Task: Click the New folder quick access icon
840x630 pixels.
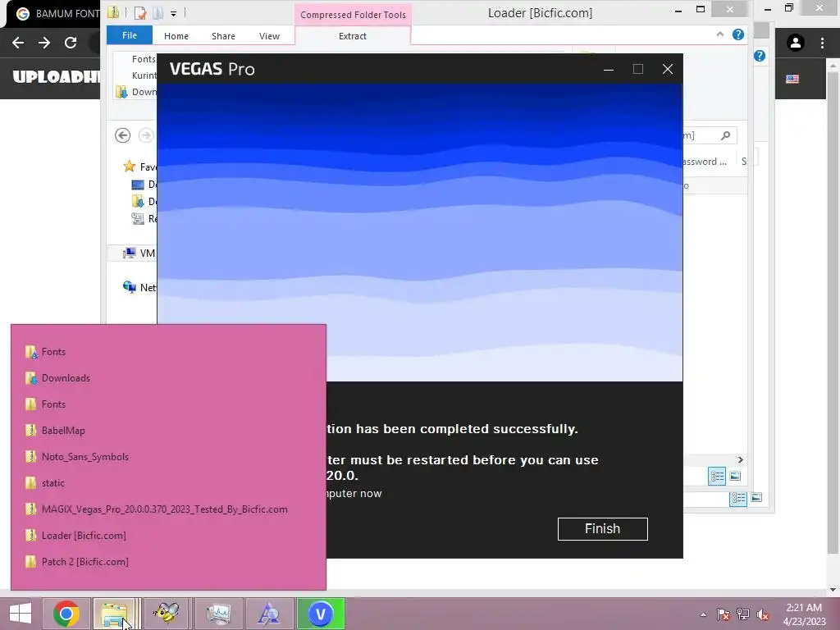Action: tap(157, 13)
